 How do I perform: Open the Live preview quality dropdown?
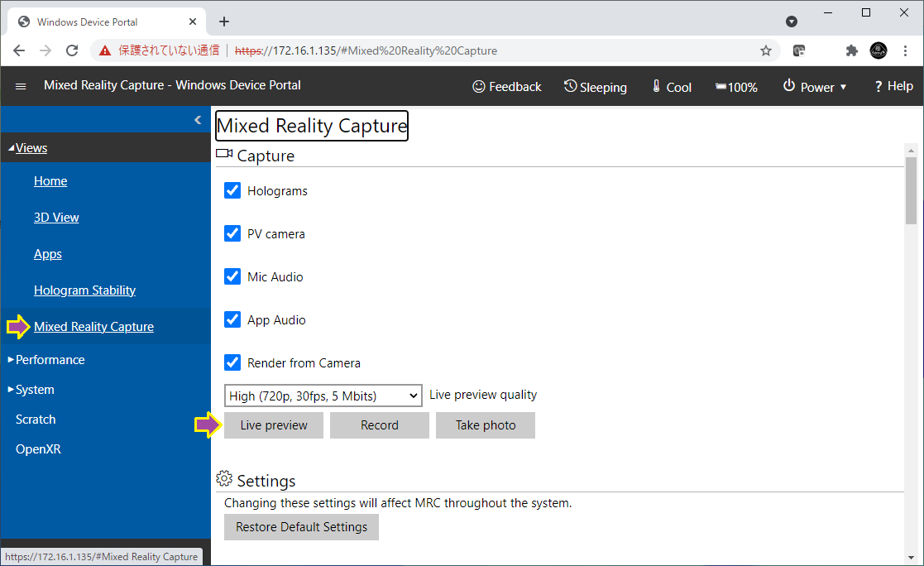click(323, 396)
